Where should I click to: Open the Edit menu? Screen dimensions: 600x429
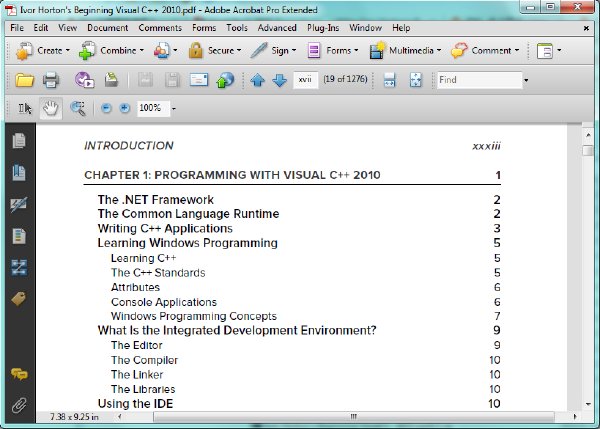(41, 28)
